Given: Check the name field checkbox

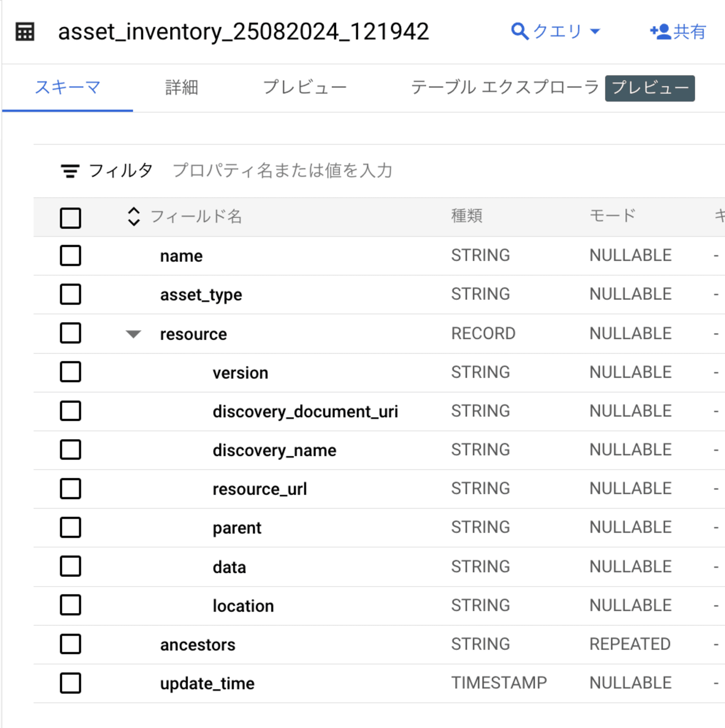Looking at the screenshot, I should 71,256.
